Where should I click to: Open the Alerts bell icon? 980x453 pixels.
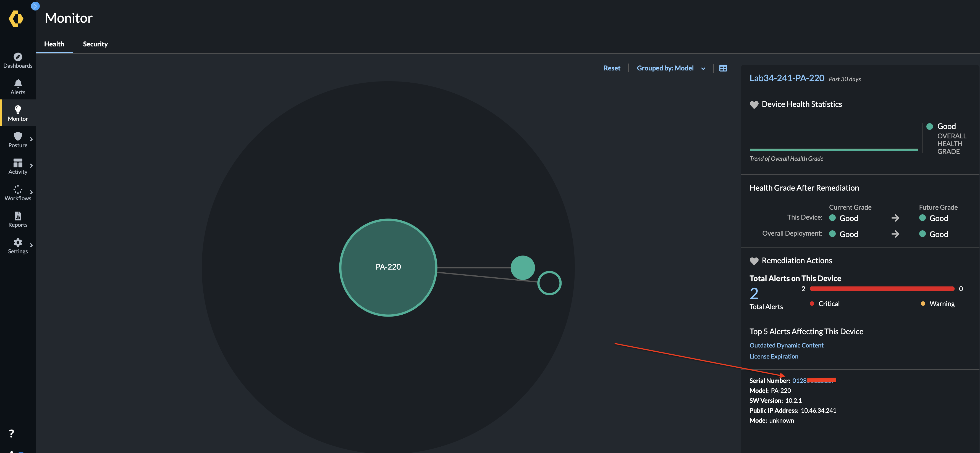tap(18, 83)
